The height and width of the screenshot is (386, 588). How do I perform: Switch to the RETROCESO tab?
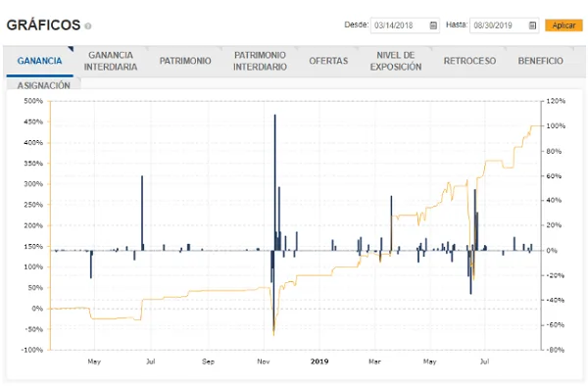pyautogui.click(x=469, y=61)
